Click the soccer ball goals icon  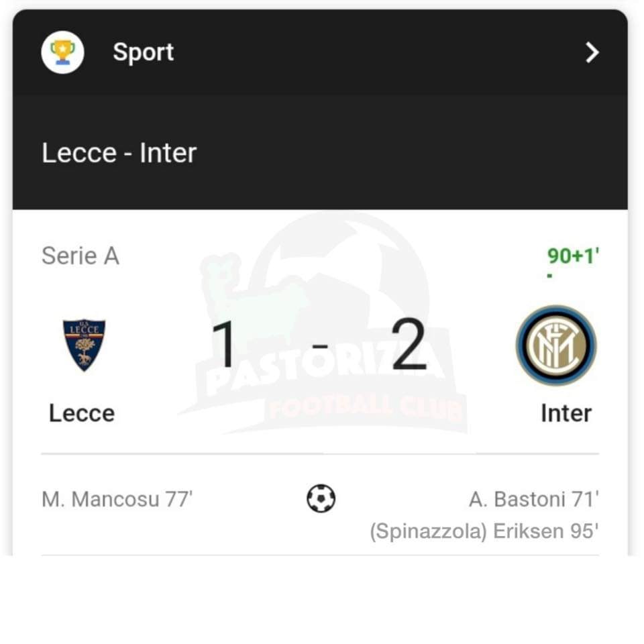point(321,499)
